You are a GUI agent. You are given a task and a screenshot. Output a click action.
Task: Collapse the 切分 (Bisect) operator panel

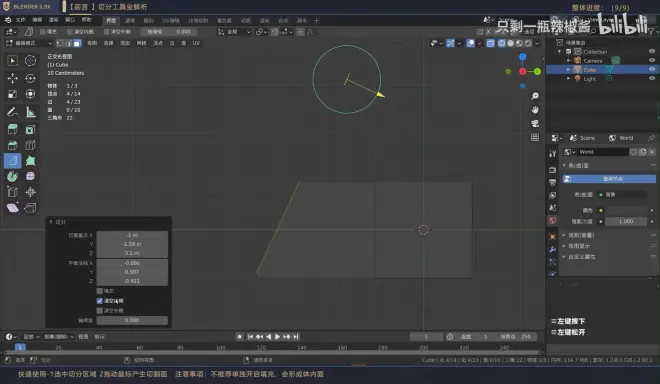click(x=51, y=222)
